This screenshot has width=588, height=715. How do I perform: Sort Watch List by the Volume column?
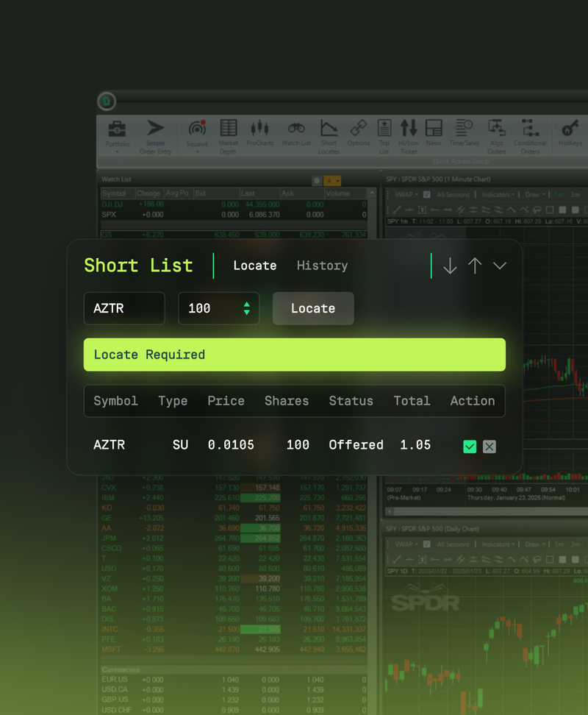click(x=345, y=193)
